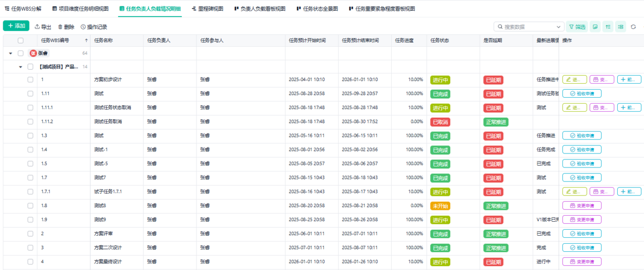This screenshot has height=270, width=644.
Task: Click 验收申请 for task 1.7
Action: 582,177
